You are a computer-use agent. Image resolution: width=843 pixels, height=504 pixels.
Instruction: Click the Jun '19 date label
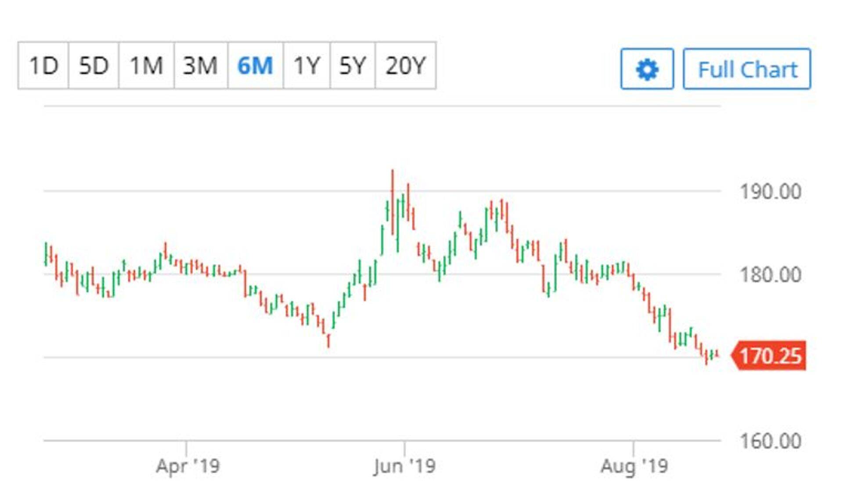[404, 466]
